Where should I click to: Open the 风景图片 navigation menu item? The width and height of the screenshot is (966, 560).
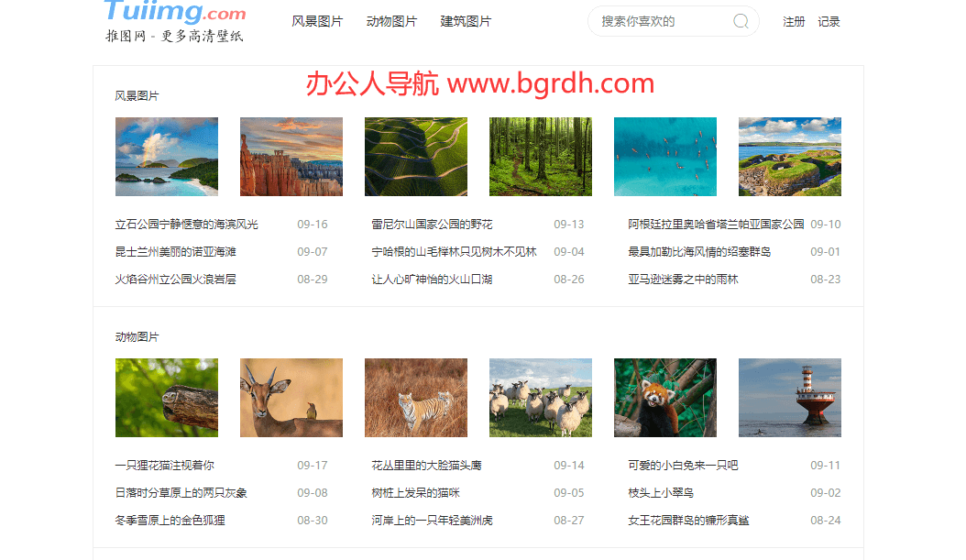click(317, 20)
